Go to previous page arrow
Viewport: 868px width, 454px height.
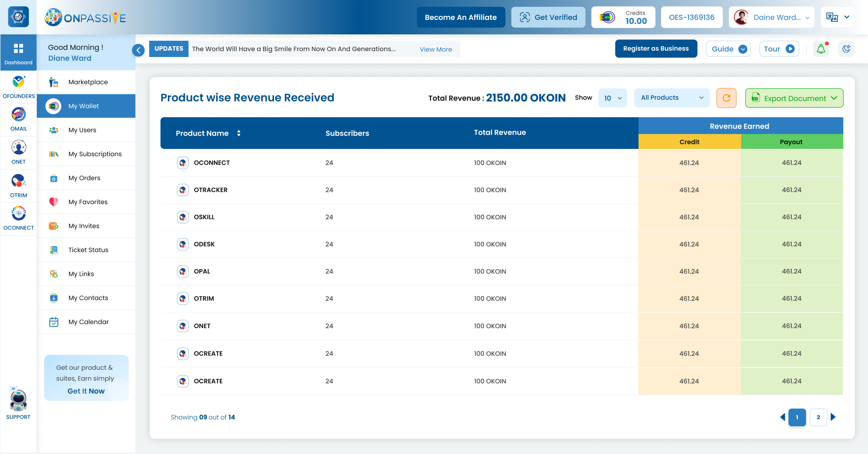783,417
